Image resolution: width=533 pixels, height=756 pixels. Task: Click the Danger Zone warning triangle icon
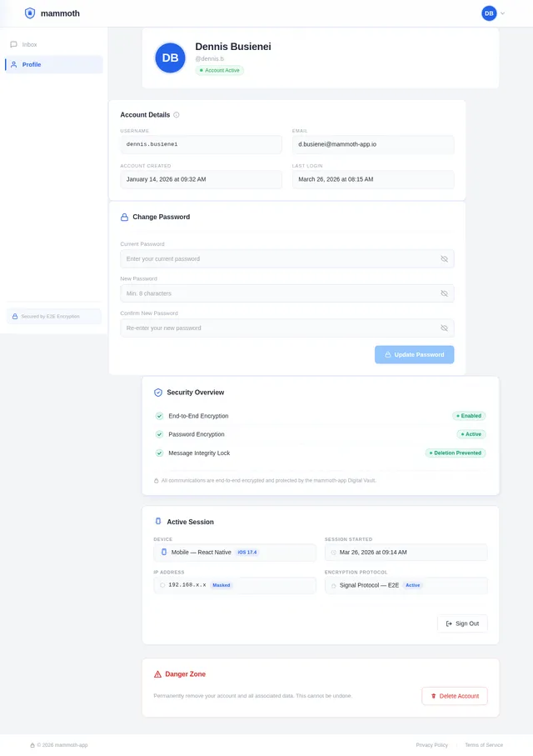point(158,674)
